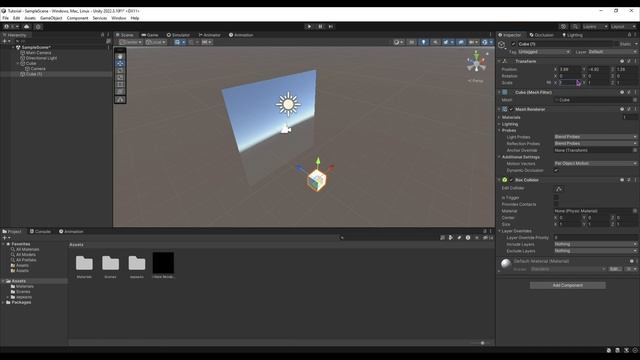Toggle the Cube (1) active checkbox
640x360 pixels.
[x=513, y=44]
